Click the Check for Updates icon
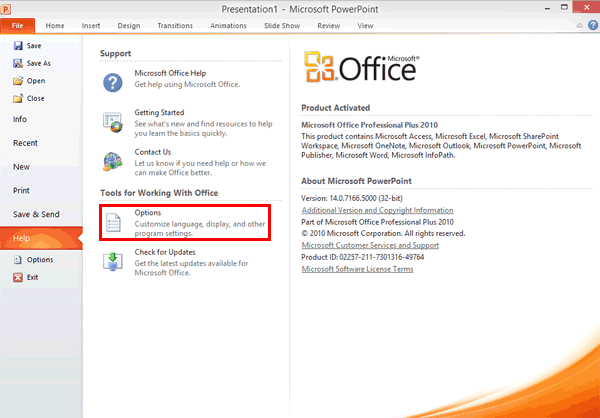This screenshot has height=418, width=600. (115, 261)
